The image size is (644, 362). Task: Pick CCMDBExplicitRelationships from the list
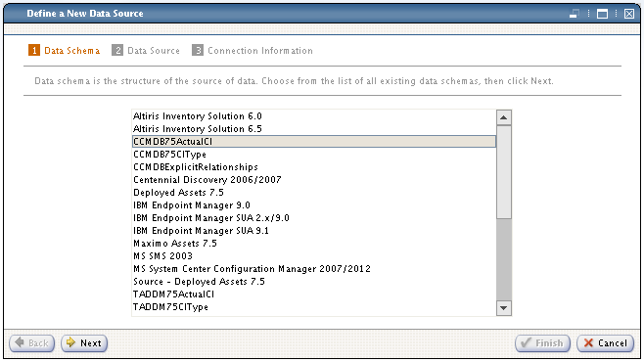314,167
